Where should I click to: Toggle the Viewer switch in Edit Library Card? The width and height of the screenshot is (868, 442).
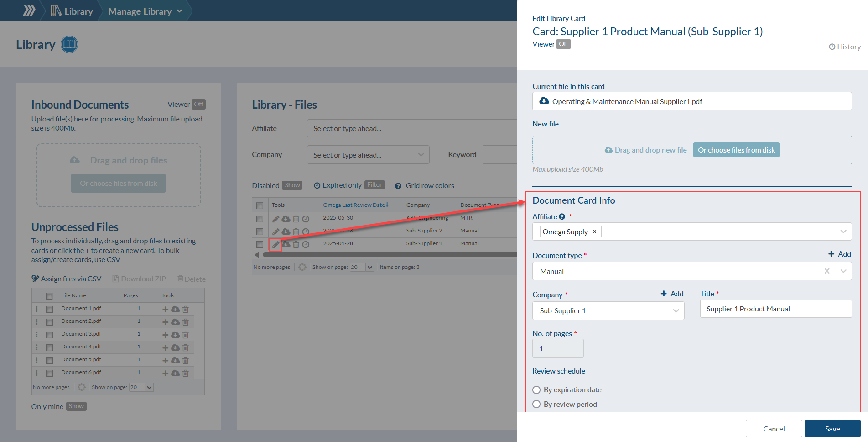[x=564, y=44]
